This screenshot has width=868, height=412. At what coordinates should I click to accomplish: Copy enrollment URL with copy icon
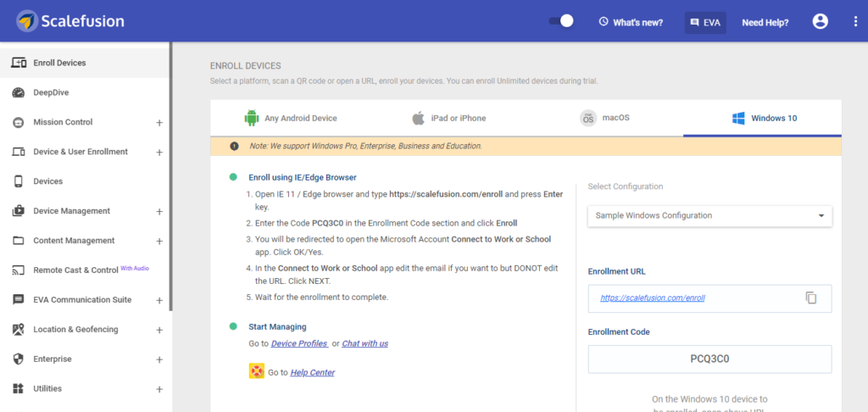(811, 298)
